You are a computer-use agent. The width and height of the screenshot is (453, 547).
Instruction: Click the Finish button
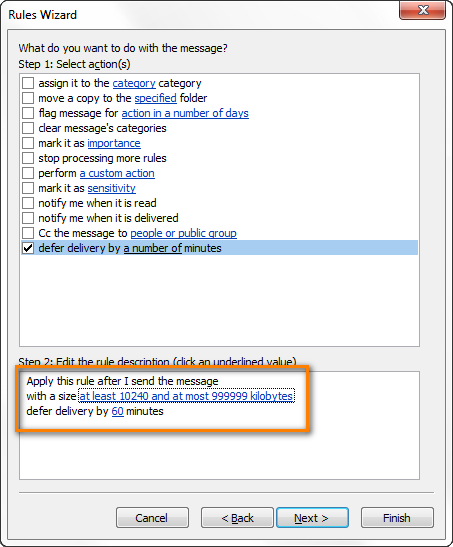pos(397,518)
